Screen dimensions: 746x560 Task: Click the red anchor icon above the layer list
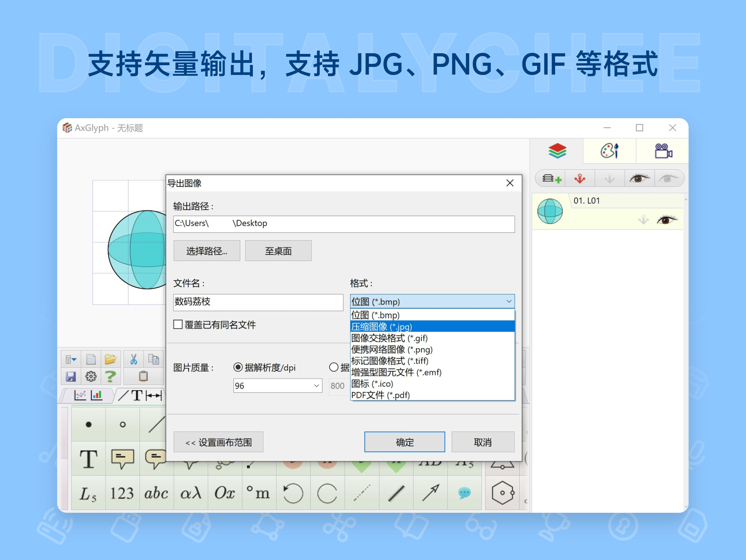click(x=580, y=179)
